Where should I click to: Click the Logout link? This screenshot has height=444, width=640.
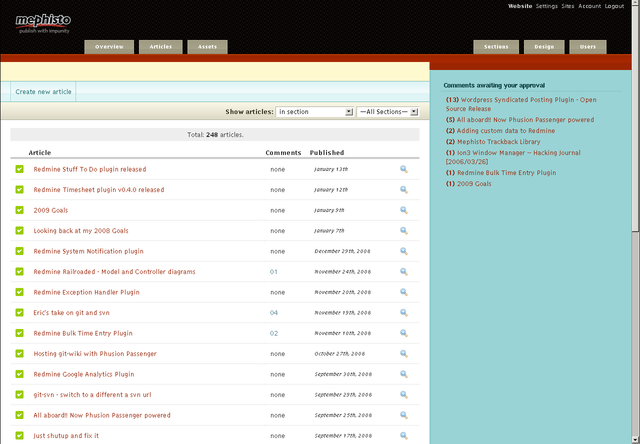(x=614, y=6)
